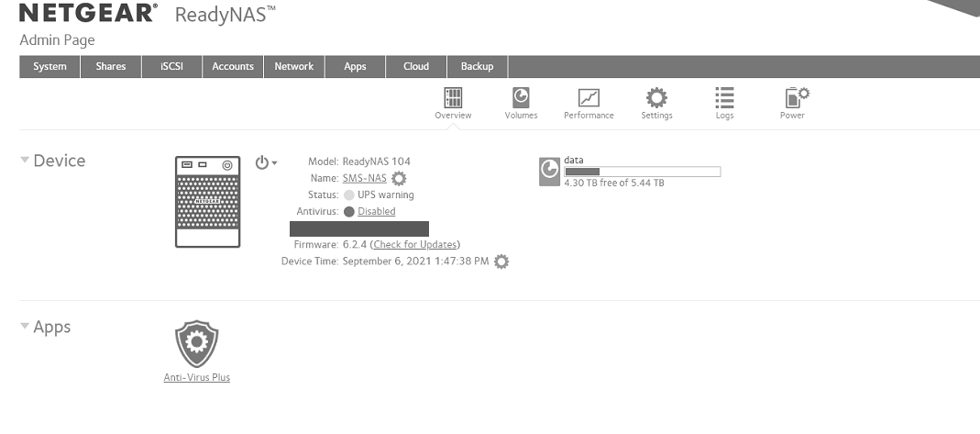Click the 'data' volume name label
Screen dimensions: 980x434
click(x=573, y=161)
